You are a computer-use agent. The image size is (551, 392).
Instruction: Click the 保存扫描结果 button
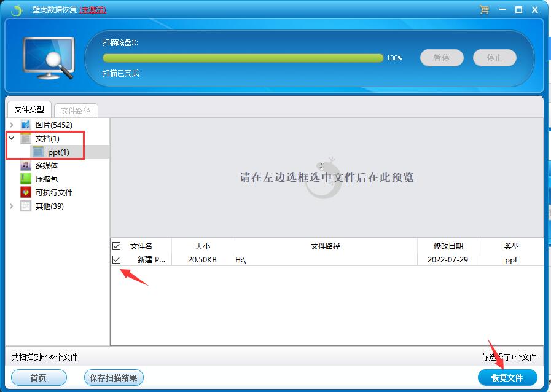(x=113, y=378)
